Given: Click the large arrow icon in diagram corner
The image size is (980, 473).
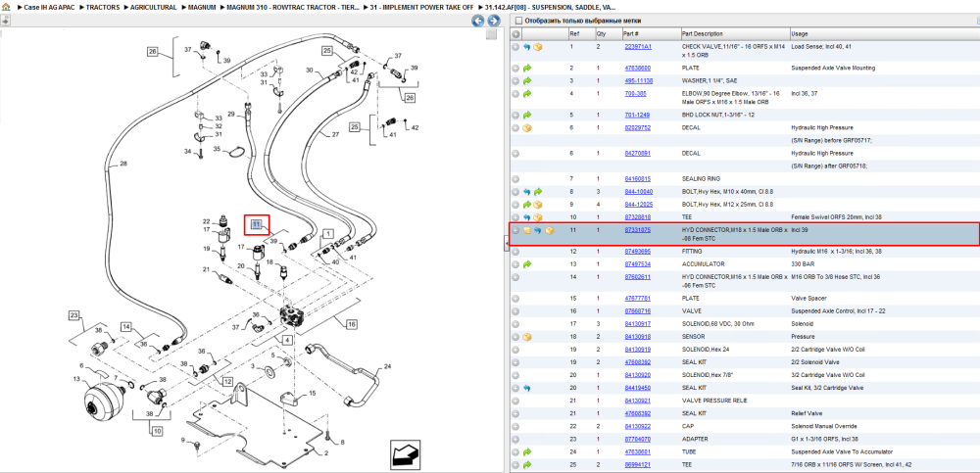Looking at the screenshot, I should click(405, 453).
